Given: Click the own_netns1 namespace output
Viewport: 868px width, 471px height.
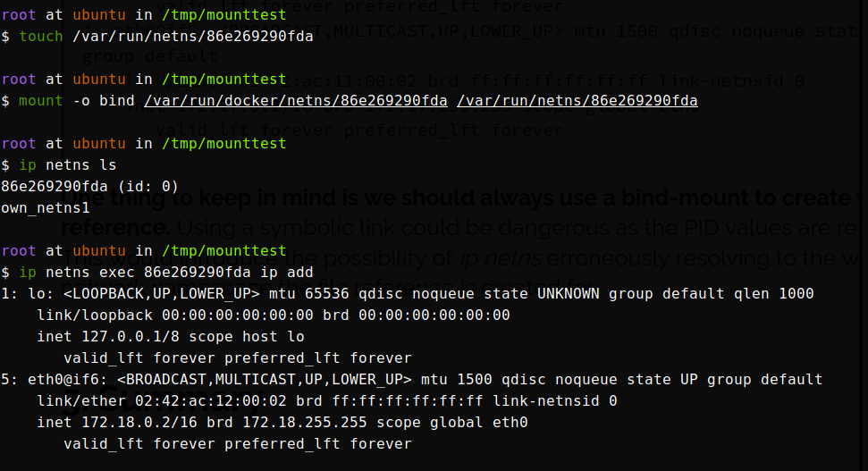Looking at the screenshot, I should pos(46,208).
